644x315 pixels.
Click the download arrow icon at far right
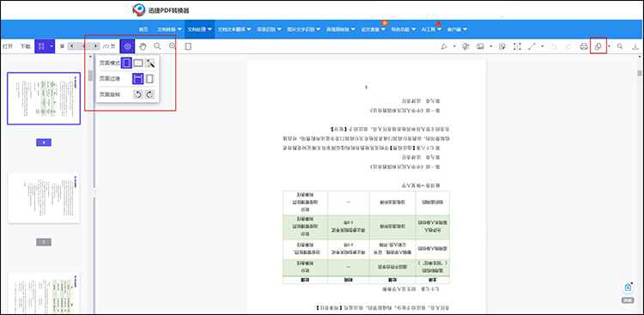click(635, 46)
